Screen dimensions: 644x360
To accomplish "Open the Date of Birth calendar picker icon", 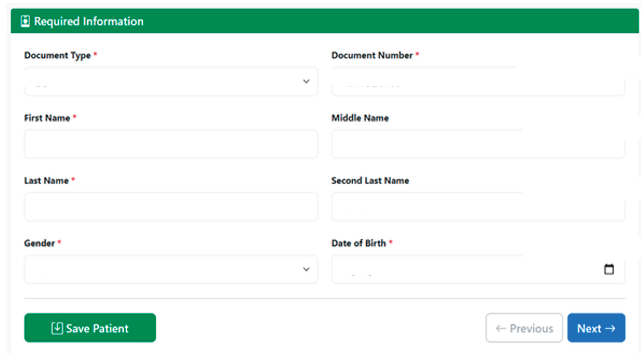I will [x=609, y=269].
